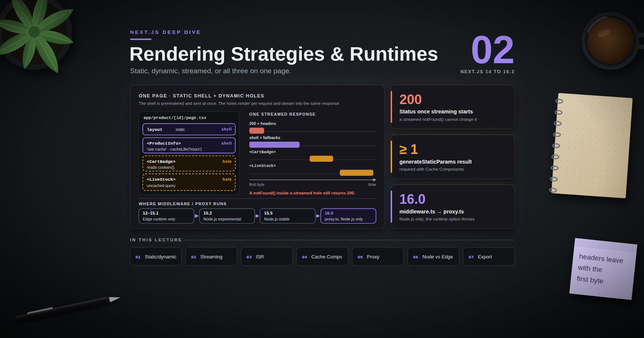Click the red notFound() warning text
Viewport: 644px width, 338px height.
click(302, 193)
